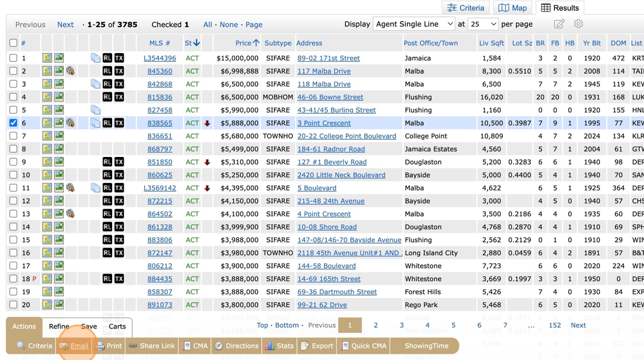Open the listing at 46-06 Bowne Street
Image resolution: width=644 pixels, height=360 pixels.
coord(330,97)
